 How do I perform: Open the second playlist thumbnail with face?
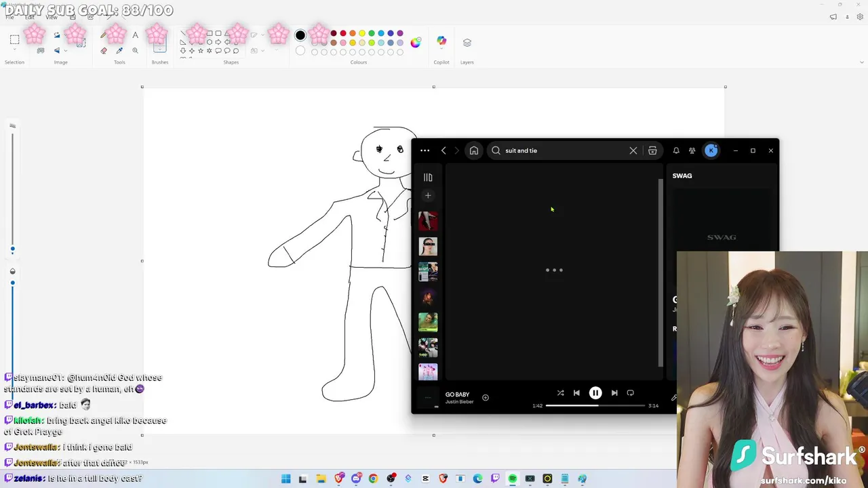(428, 246)
